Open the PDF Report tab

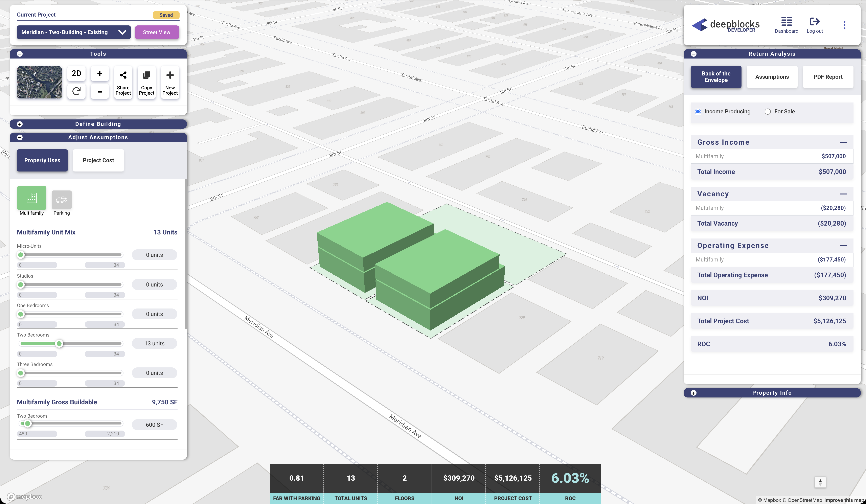(828, 77)
